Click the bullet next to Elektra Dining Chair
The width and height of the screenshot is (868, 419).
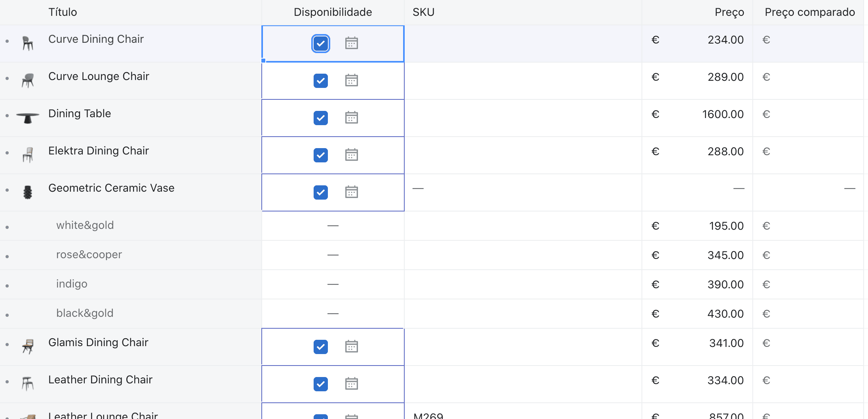[x=9, y=155]
